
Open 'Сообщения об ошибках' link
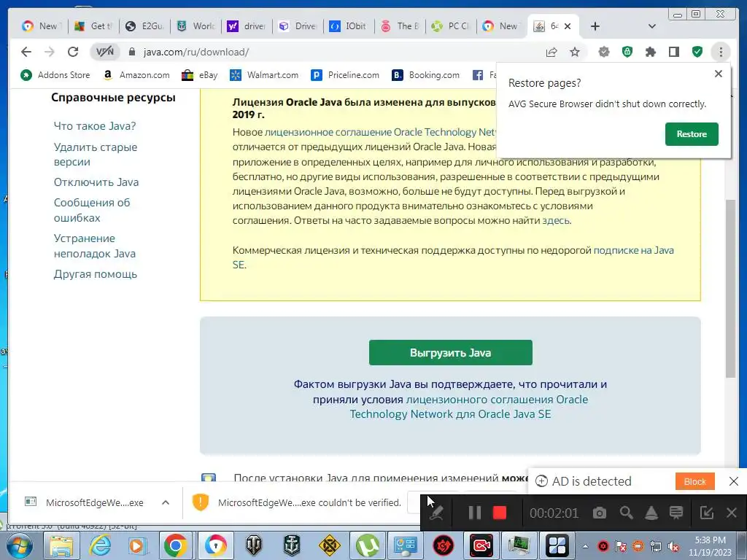[92, 210]
